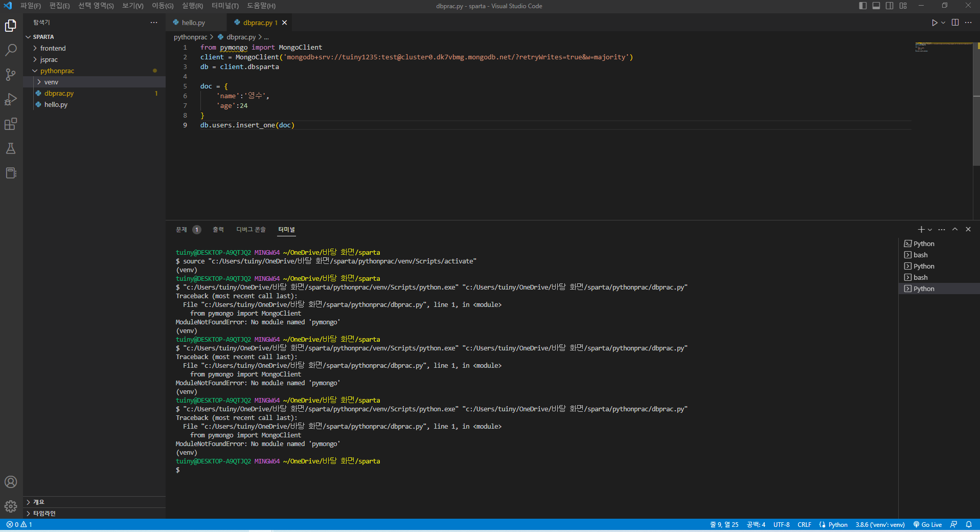The height and width of the screenshot is (532, 980).
Task: Open the Manage gear settings icon
Action: [x=11, y=506]
